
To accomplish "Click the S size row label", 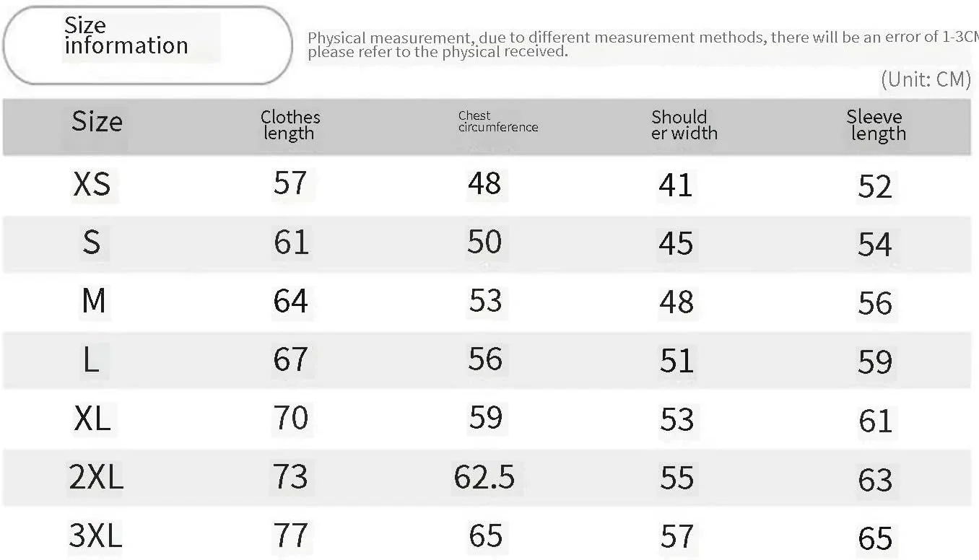I will pos(91,243).
